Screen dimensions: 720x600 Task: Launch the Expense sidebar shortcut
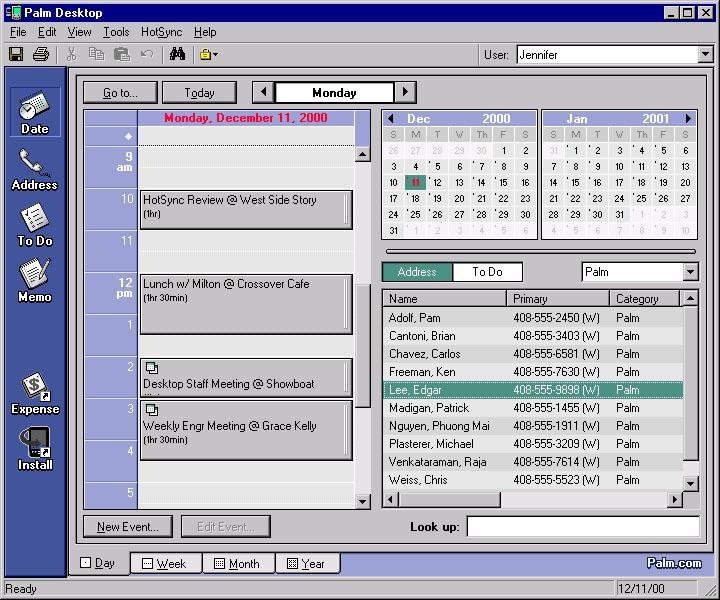pyautogui.click(x=35, y=392)
